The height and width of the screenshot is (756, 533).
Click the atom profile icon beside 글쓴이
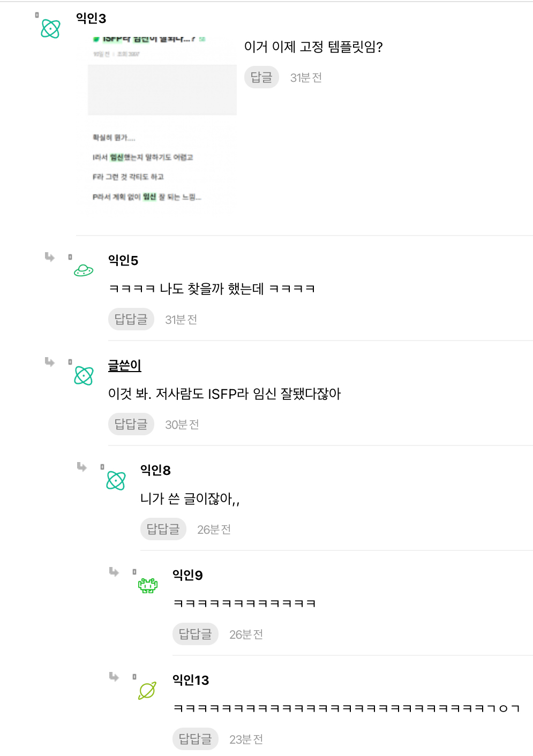click(83, 375)
